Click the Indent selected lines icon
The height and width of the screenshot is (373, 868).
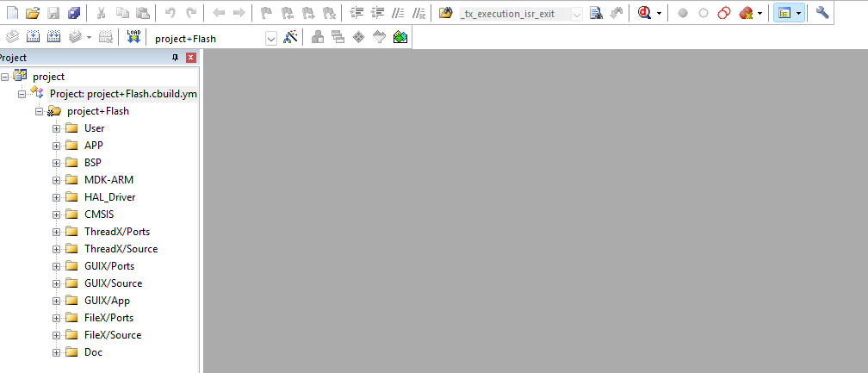click(x=357, y=13)
